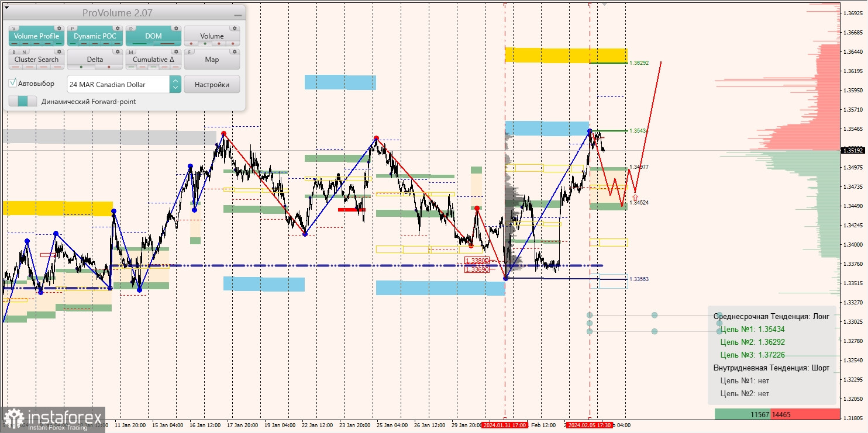Click the 25 Jan 04:00 time label
The height and width of the screenshot is (433, 868).
(391, 425)
